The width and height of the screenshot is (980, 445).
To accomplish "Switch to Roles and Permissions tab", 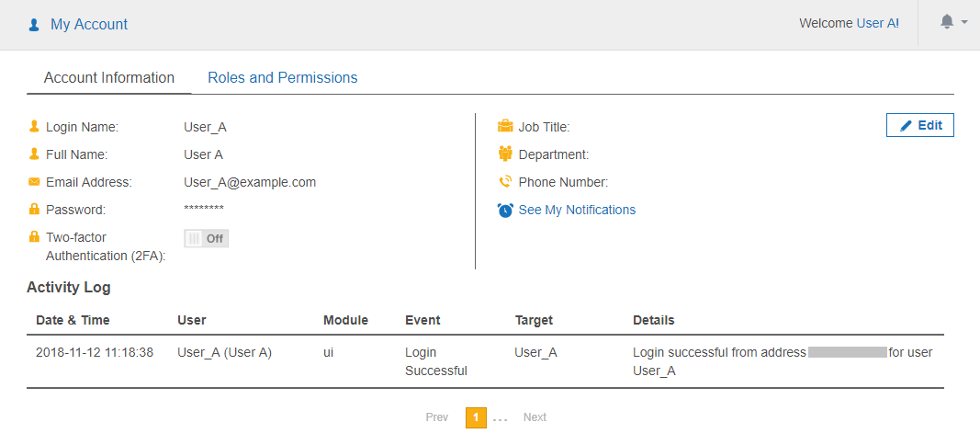I will 282,78.
